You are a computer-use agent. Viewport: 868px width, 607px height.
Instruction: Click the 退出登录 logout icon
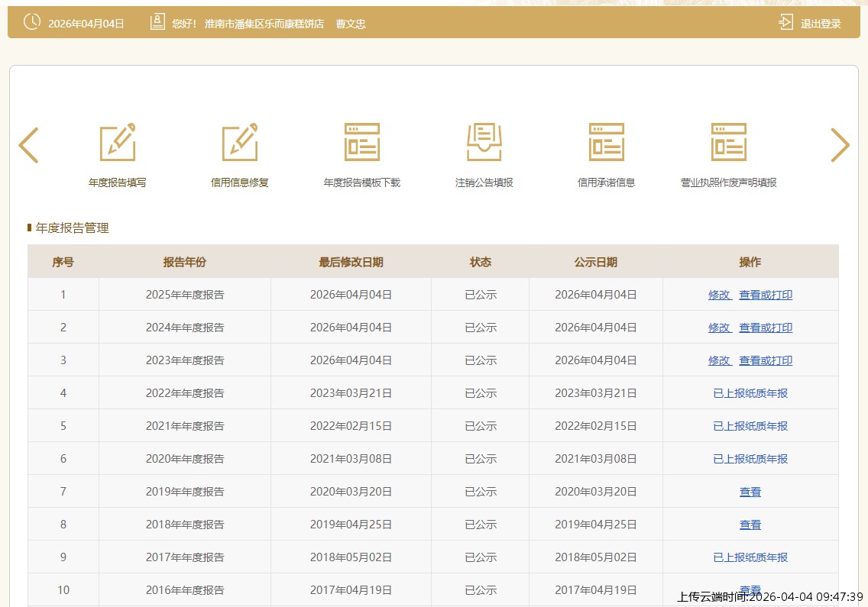[x=785, y=22]
